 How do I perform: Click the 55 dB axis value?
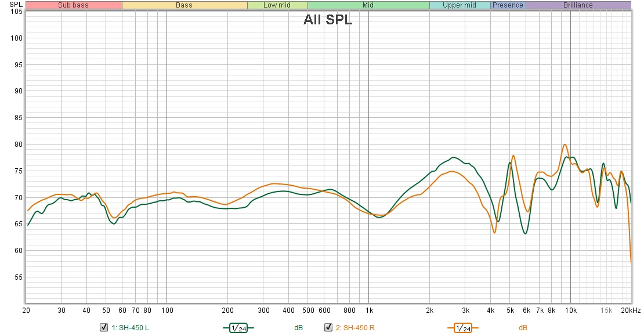(x=19, y=277)
